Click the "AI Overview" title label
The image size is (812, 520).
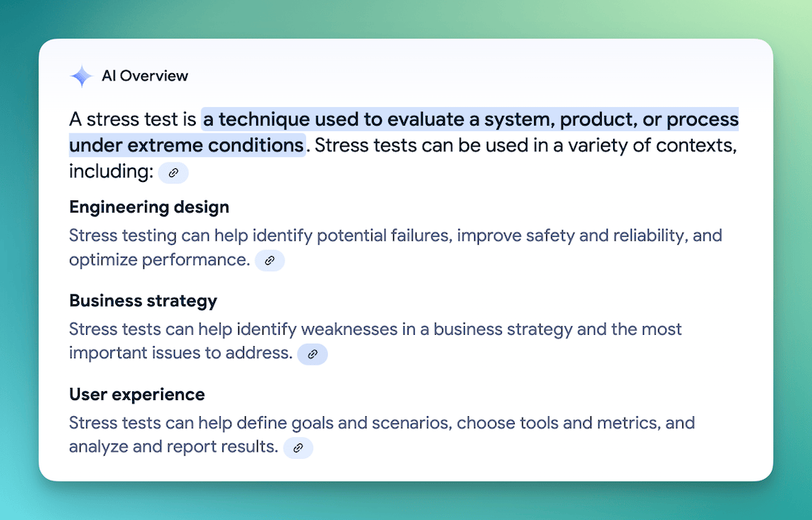145,76
